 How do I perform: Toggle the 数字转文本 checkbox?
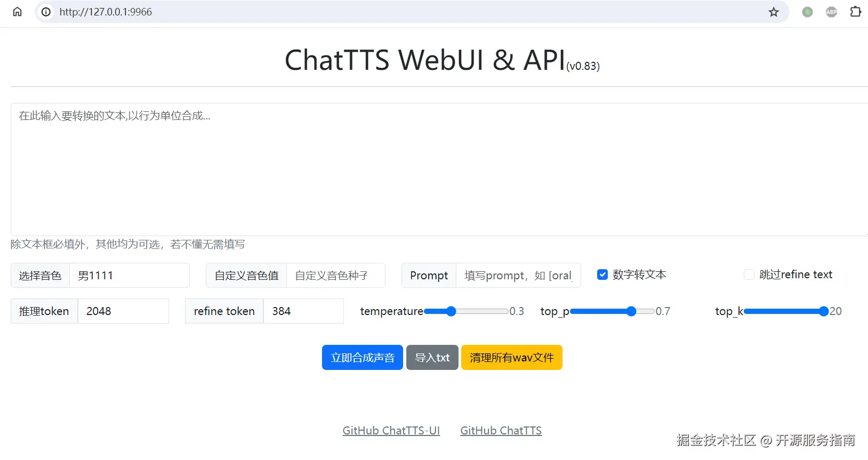(x=602, y=275)
